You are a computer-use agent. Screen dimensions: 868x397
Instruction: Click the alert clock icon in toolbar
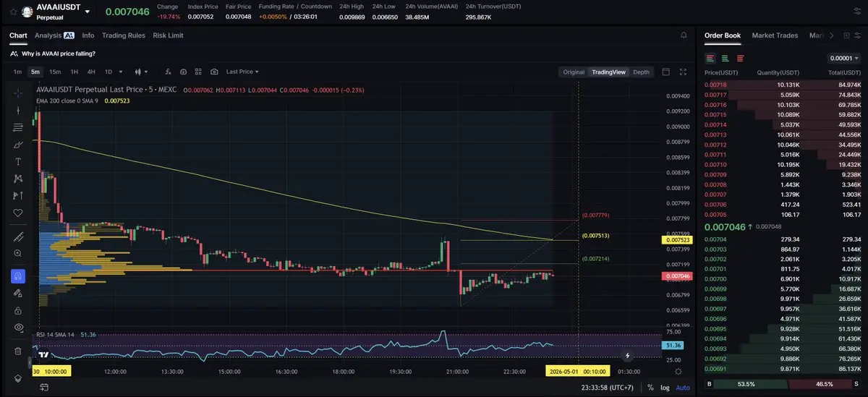point(183,72)
